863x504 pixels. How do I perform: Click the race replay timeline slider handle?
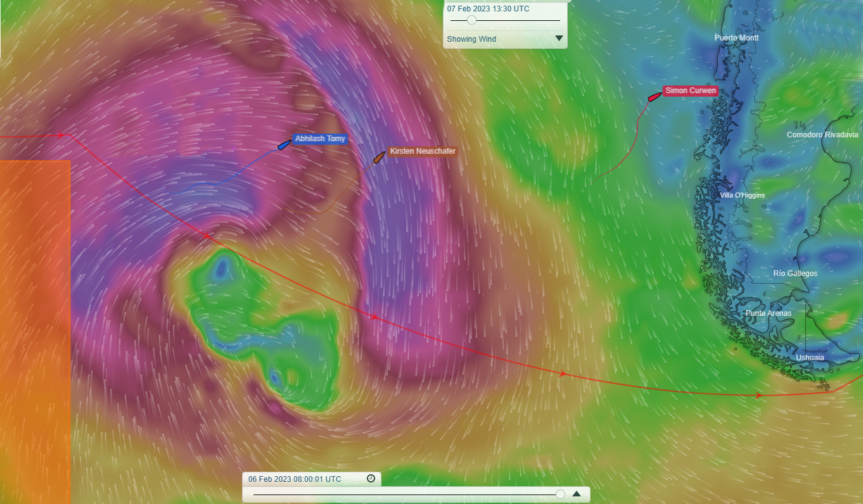click(560, 494)
